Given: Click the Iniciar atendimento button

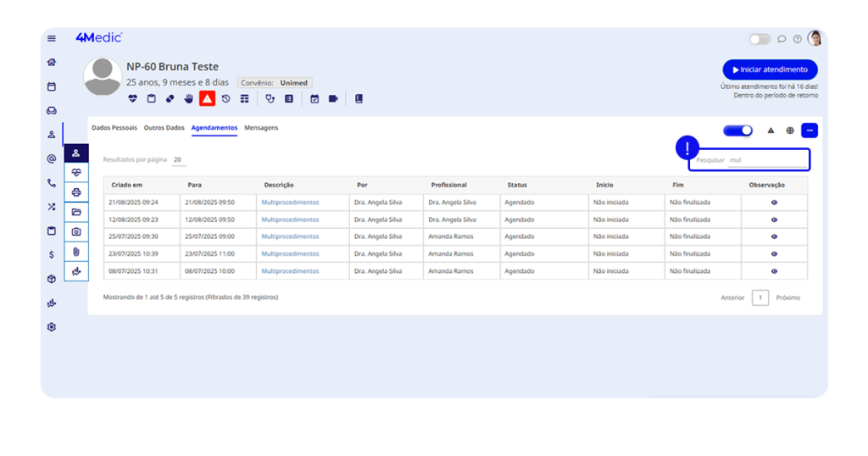Looking at the screenshot, I should 770,70.
